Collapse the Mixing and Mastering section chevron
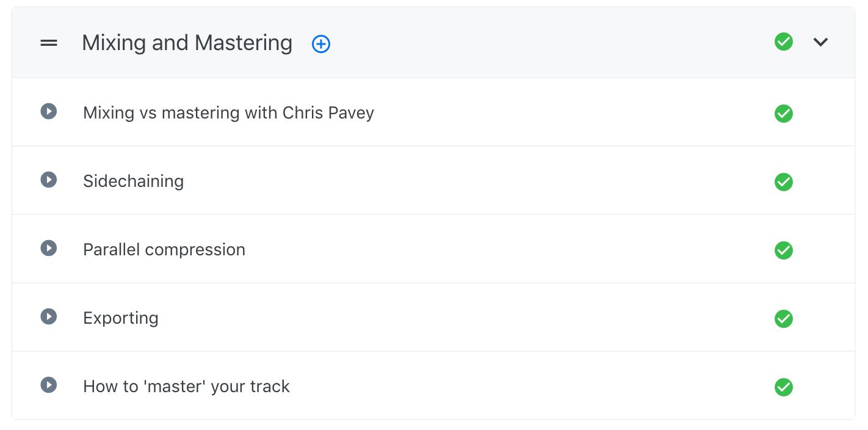Image resolution: width=868 pixels, height=430 pixels. pyautogui.click(x=821, y=42)
